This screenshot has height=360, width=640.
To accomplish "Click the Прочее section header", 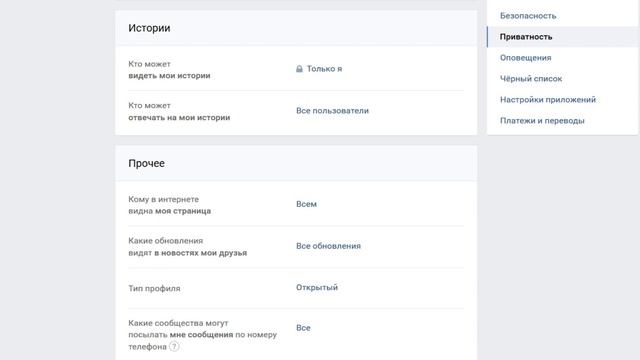I will tap(146, 163).
